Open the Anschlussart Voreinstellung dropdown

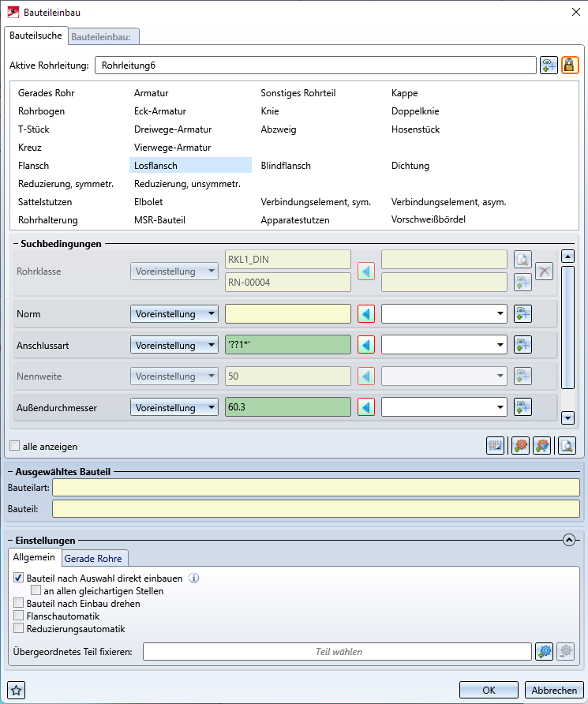tap(174, 345)
